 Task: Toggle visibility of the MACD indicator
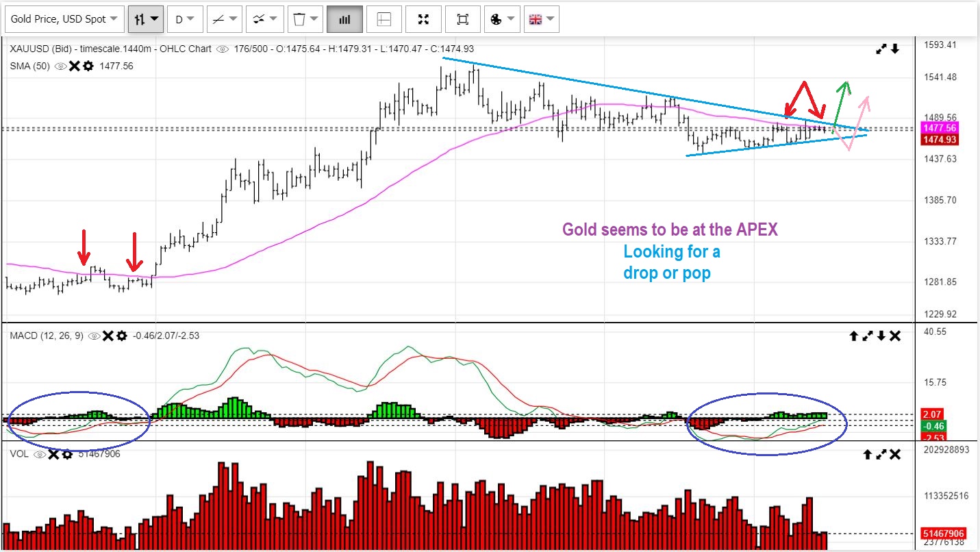point(95,336)
